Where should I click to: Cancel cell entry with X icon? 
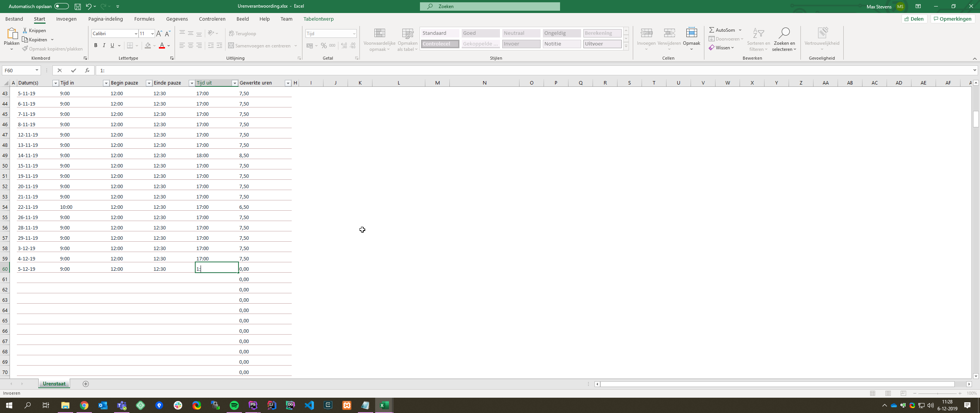(59, 70)
